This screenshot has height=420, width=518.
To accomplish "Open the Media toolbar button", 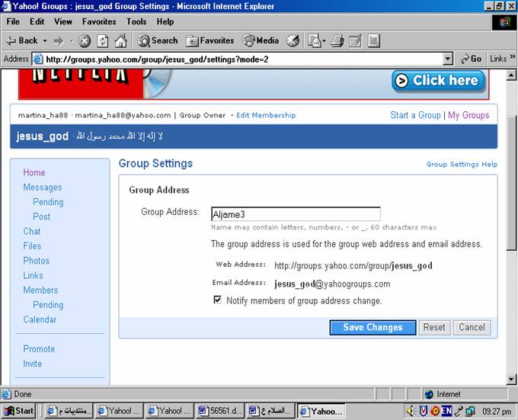I will [x=261, y=40].
